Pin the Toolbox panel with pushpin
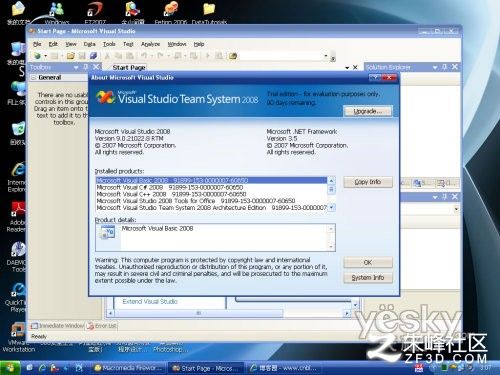 [86, 67]
